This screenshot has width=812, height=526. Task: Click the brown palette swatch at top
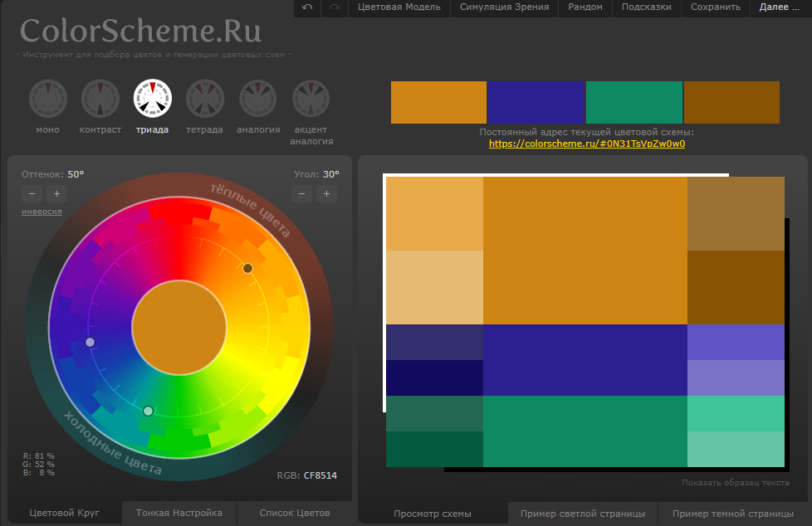tap(731, 103)
